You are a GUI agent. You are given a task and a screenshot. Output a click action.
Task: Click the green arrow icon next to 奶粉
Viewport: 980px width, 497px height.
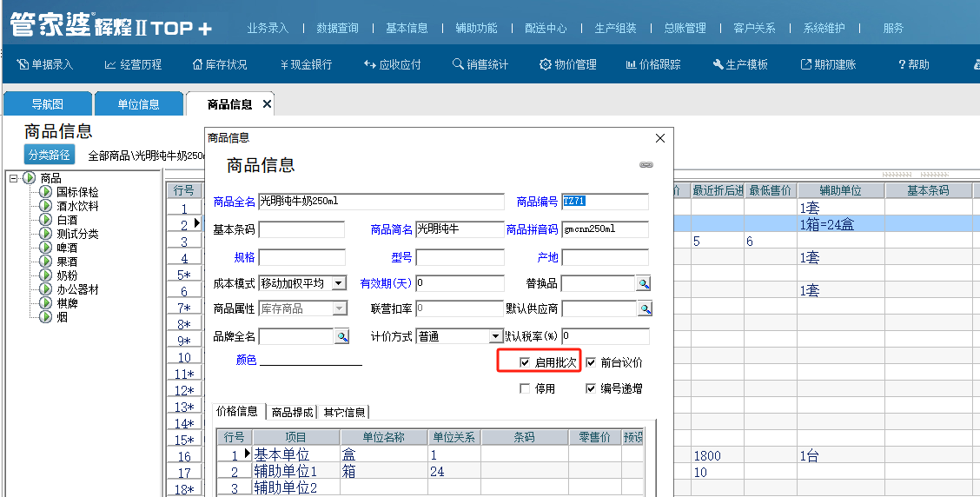point(46,275)
